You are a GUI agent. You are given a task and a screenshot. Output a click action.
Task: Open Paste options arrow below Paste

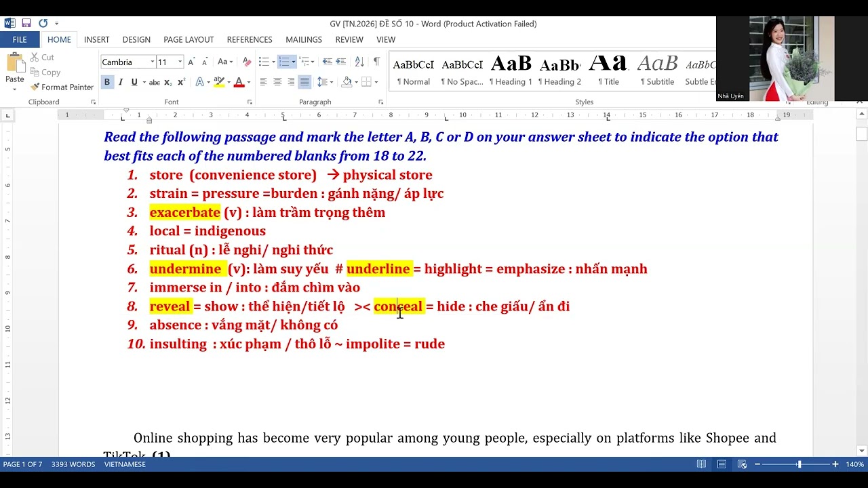15,89
